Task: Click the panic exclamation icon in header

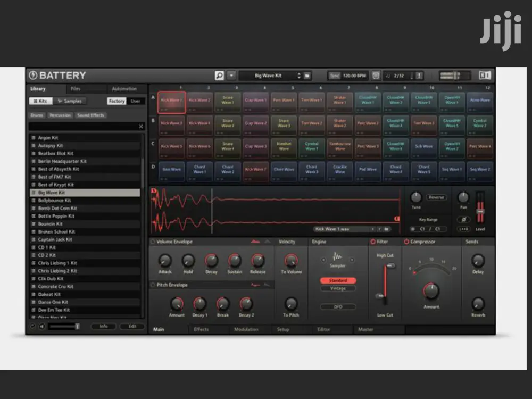Action: pyautogui.click(x=419, y=76)
